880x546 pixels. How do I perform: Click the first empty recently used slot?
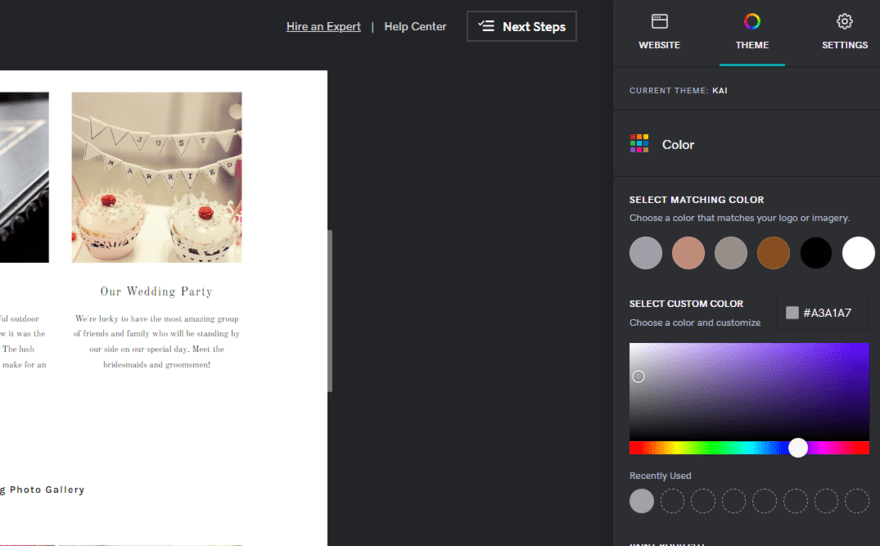672,501
